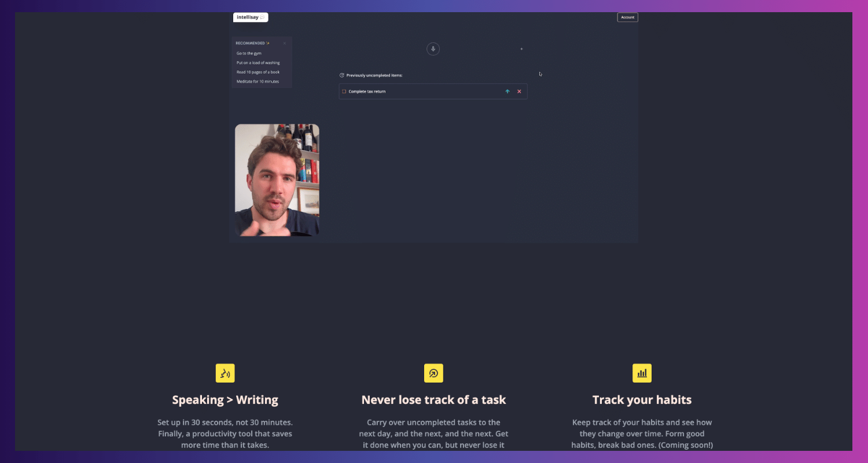Select recommended item Go to the gym
The width and height of the screenshot is (868, 463).
pyautogui.click(x=249, y=53)
